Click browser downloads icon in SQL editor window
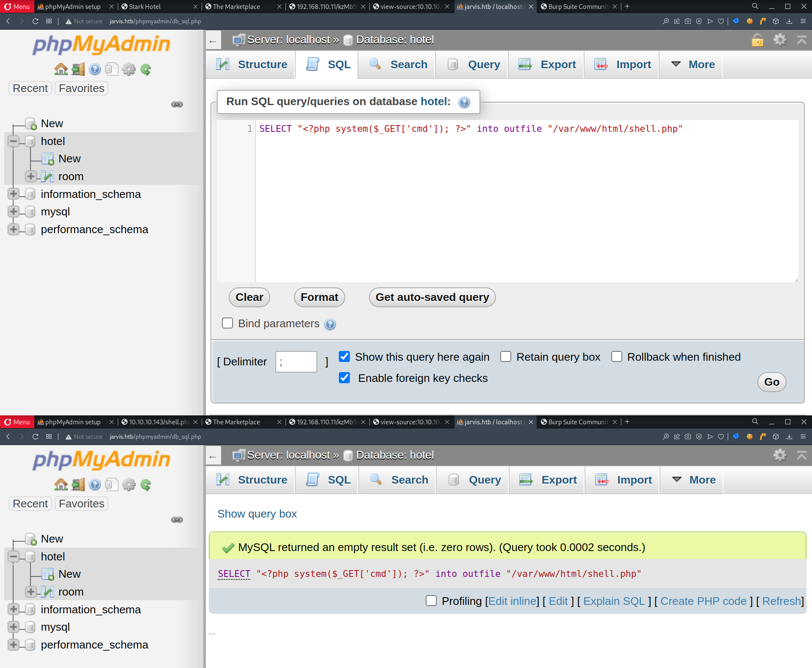Viewport: 812px width, 668px height. coord(789,21)
